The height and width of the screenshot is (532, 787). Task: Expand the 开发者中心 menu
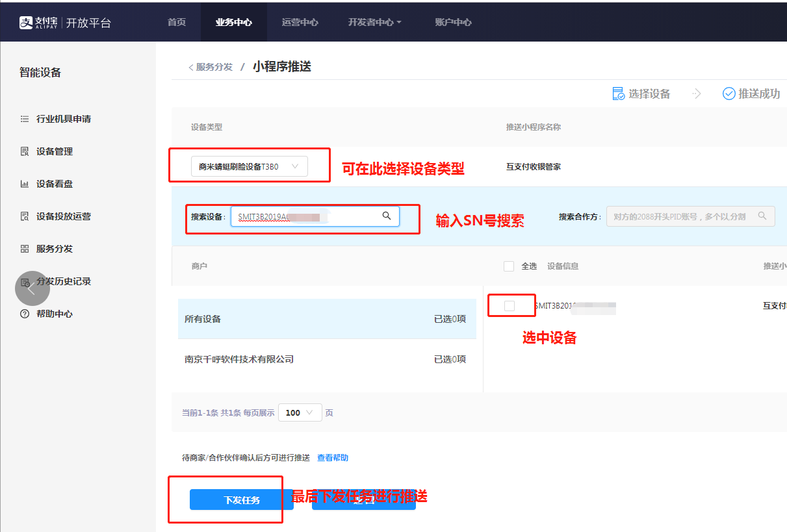[x=374, y=22]
